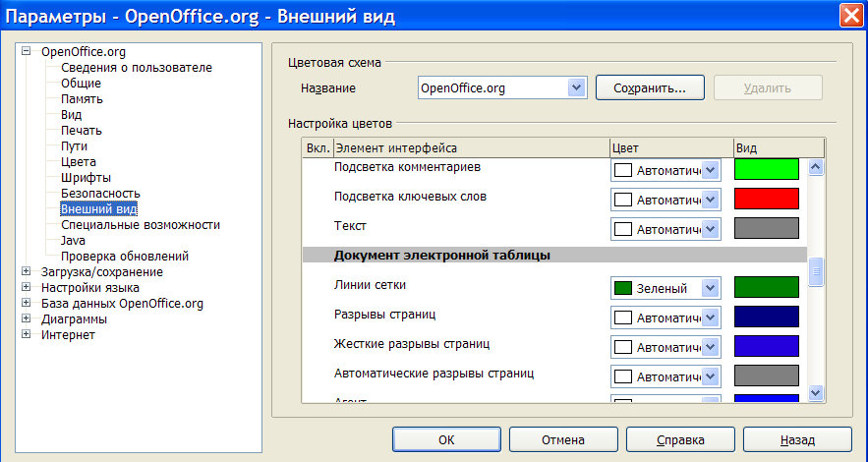Image resolution: width=868 pixels, height=462 pixels.
Task: Click Подсветка комментариев row label
Action: (x=407, y=167)
